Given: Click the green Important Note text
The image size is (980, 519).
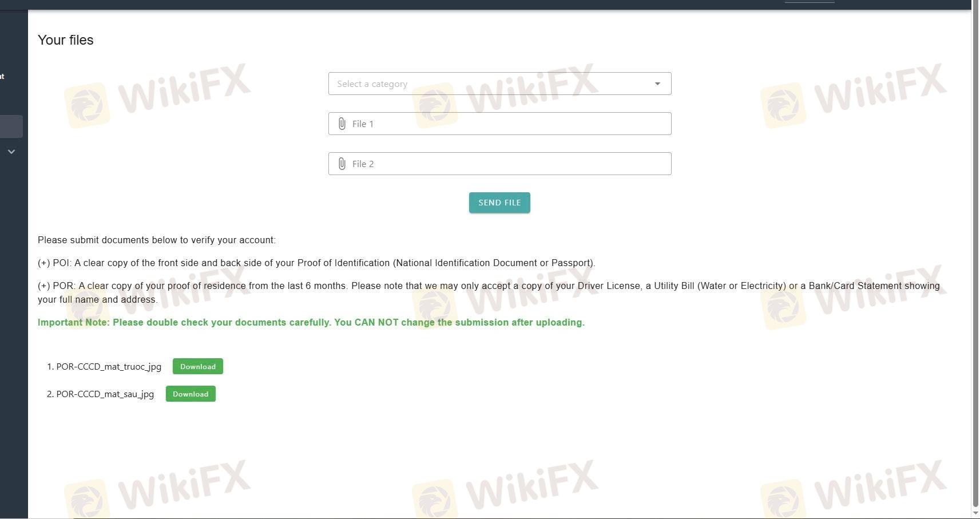Looking at the screenshot, I should (311, 322).
